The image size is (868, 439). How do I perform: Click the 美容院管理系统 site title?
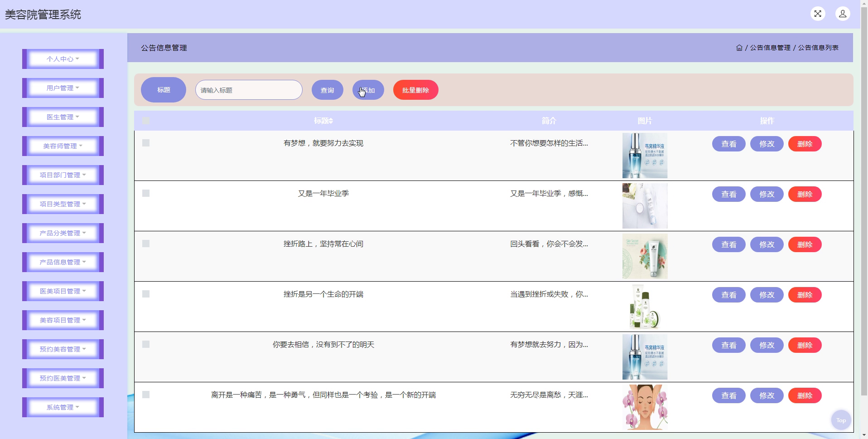coord(43,15)
